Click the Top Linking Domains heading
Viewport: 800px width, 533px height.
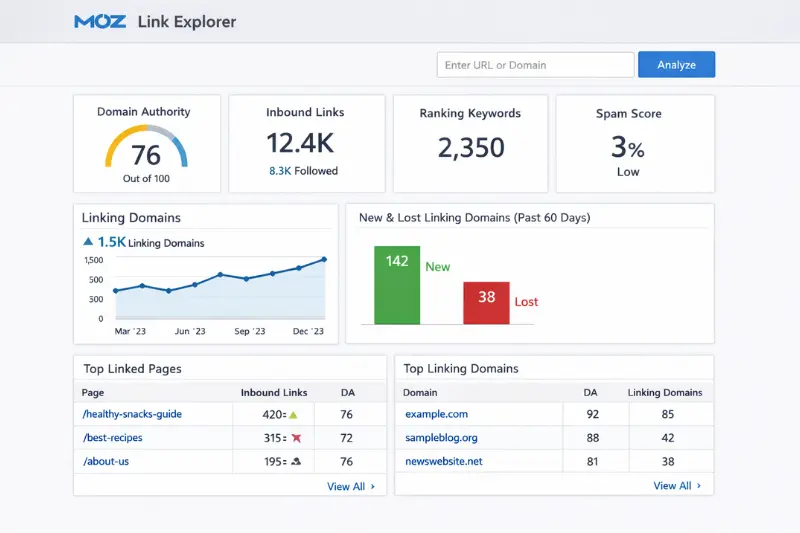(x=461, y=368)
